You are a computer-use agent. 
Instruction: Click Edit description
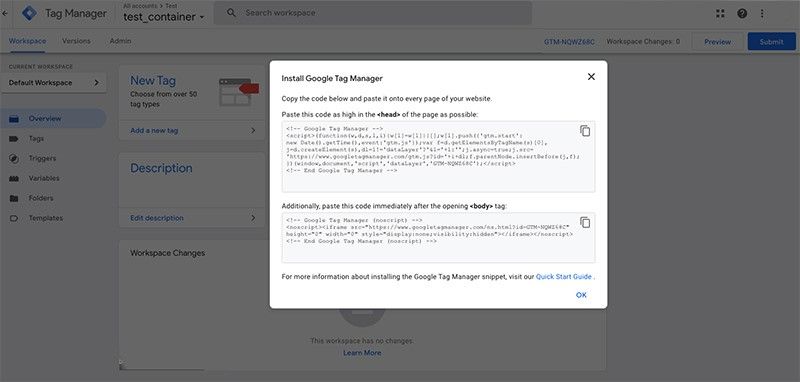[157, 218]
